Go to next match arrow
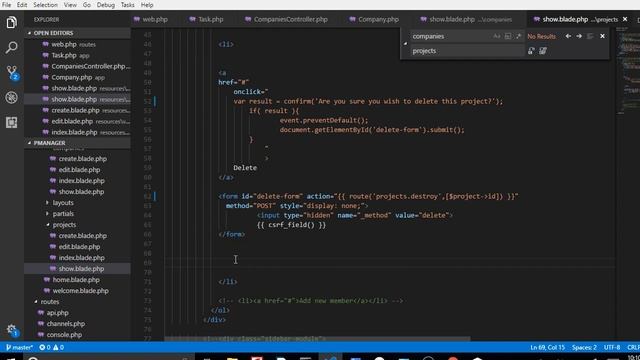Image resolution: width=640 pixels, height=360 pixels. (579, 36)
